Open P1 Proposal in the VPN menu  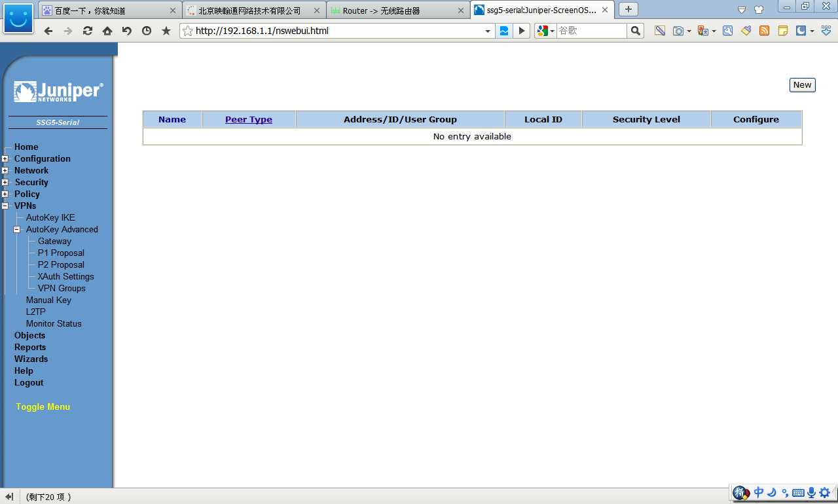pos(61,253)
